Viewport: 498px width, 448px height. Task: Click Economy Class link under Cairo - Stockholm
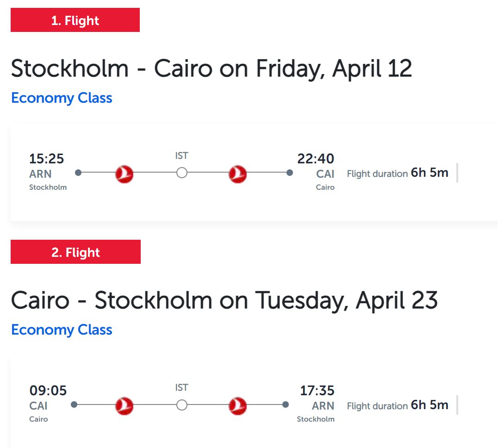coord(62,330)
